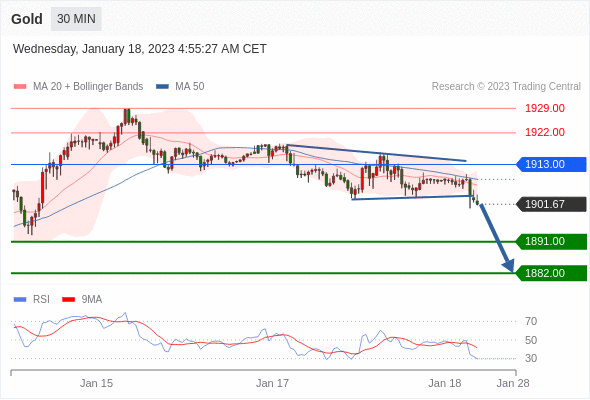Select the Gold chart title
The width and height of the screenshot is (590, 400).
(x=27, y=19)
